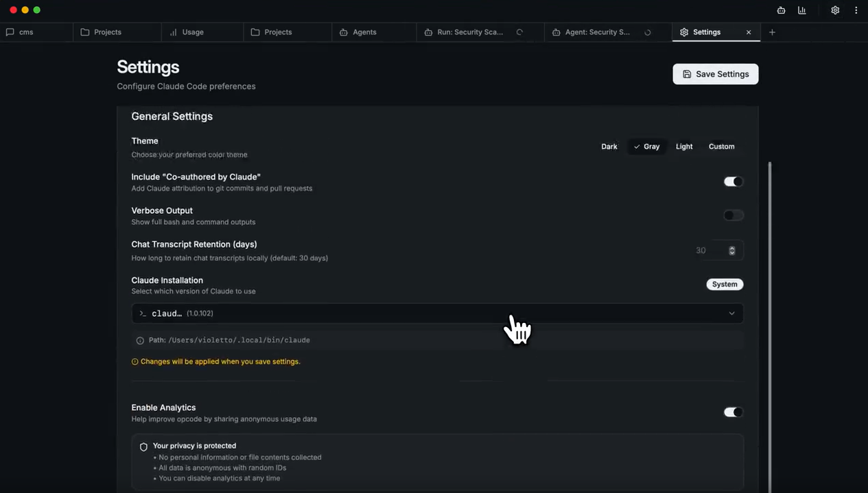Add a new tab with plus icon
868x493 pixels.
772,32
